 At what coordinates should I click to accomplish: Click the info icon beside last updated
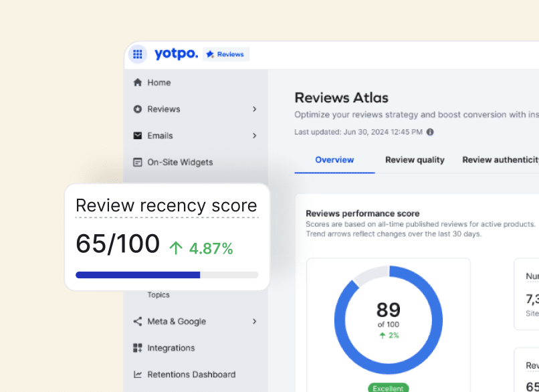pos(430,132)
